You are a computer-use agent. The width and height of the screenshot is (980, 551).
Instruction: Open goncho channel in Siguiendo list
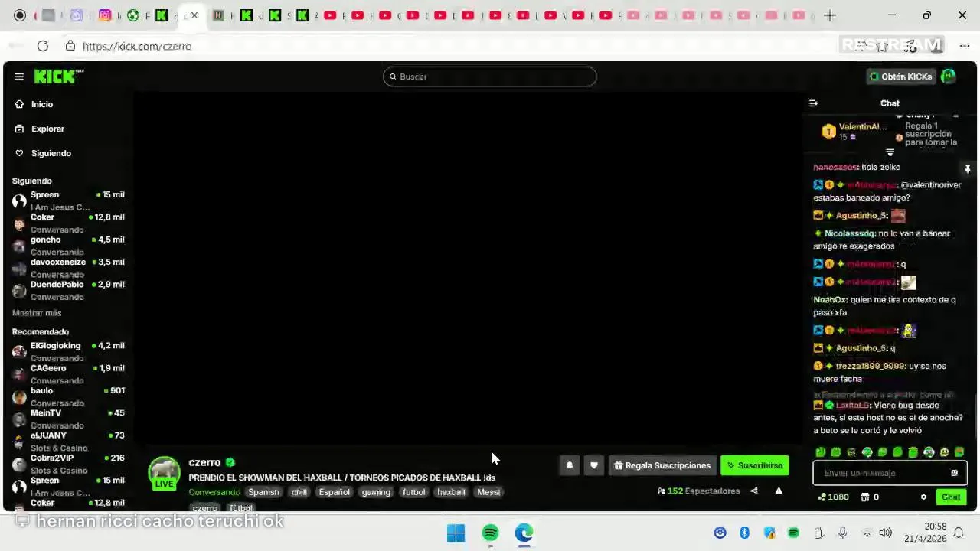pos(68,245)
